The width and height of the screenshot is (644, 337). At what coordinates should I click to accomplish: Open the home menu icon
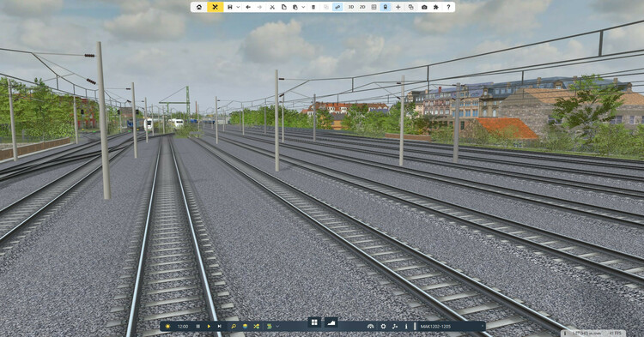[x=199, y=7]
